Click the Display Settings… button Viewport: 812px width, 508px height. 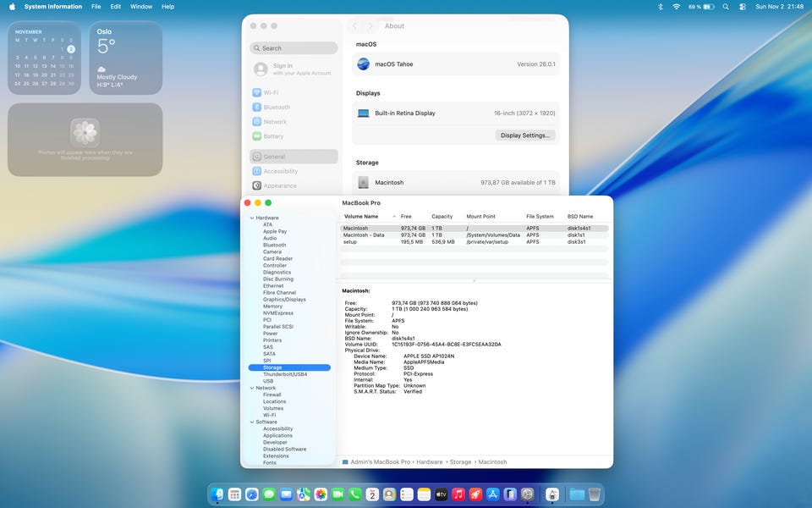(524, 135)
